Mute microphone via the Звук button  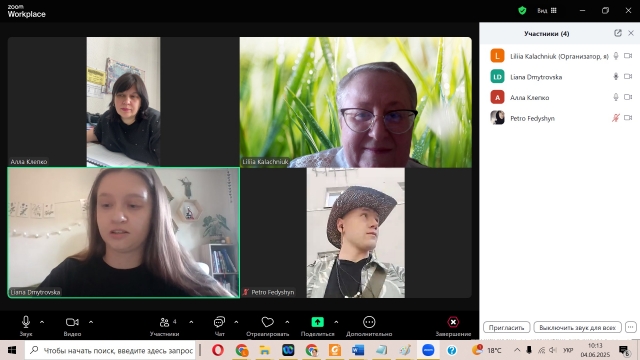[26, 326]
